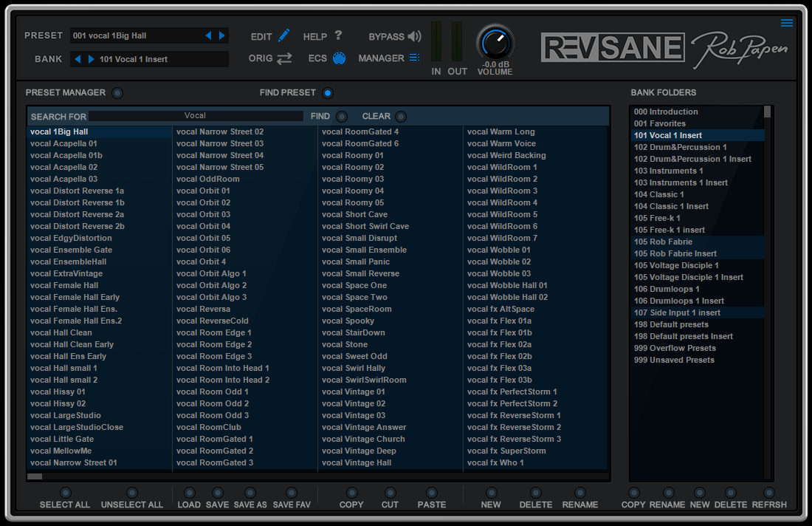Select preset vocal EdgyDistortion
This screenshot has height=526, width=812.
(x=100, y=238)
